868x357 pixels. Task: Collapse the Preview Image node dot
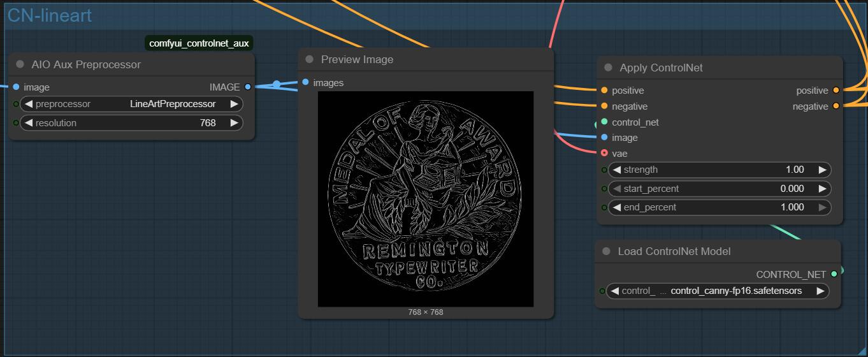[310, 59]
